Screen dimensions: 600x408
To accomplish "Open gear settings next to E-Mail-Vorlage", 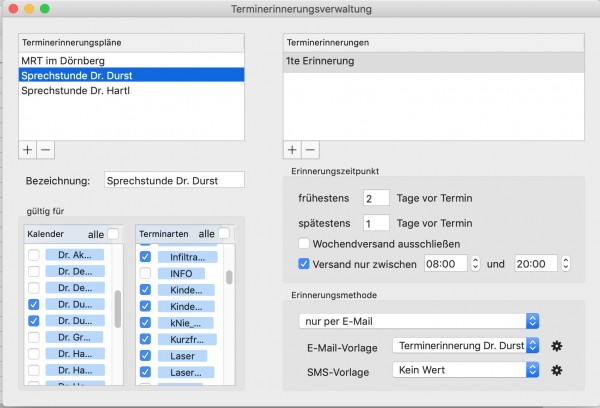I will pyautogui.click(x=556, y=346).
